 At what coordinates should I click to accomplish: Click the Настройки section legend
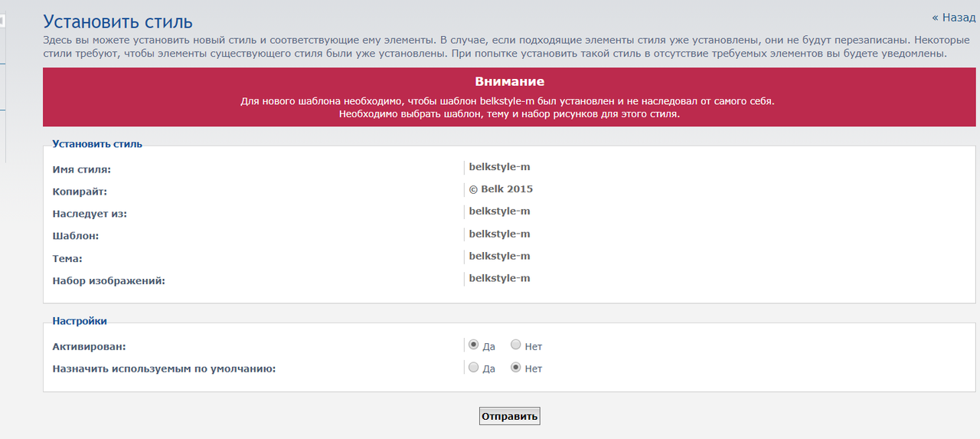coord(80,321)
